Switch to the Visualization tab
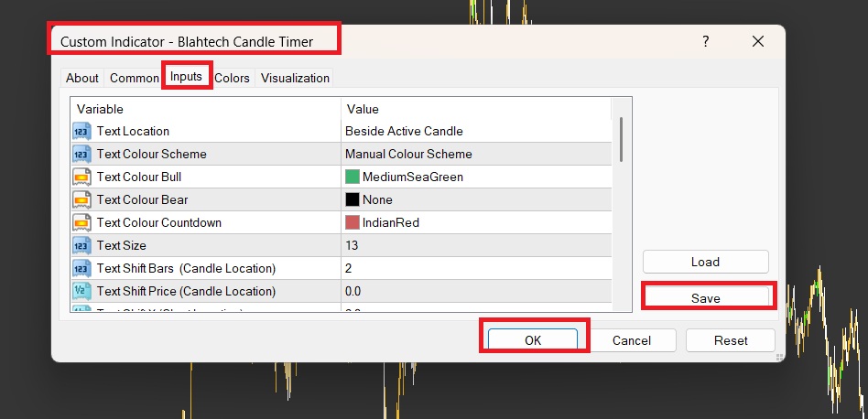The image size is (868, 419). [x=295, y=78]
